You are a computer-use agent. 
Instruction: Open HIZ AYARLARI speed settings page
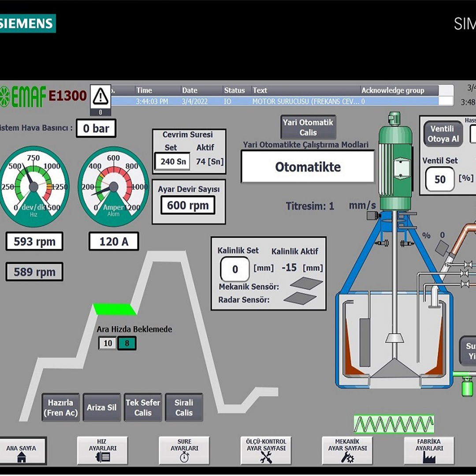click(x=102, y=450)
